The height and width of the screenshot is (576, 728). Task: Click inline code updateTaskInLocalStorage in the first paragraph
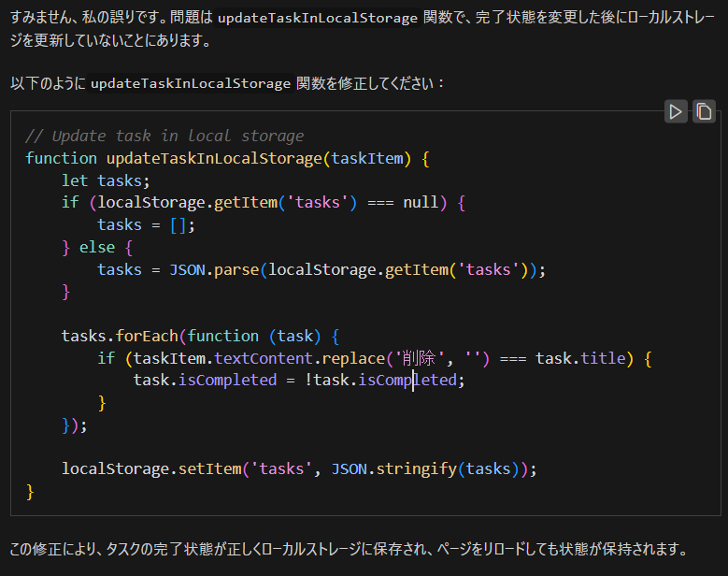pos(317,19)
